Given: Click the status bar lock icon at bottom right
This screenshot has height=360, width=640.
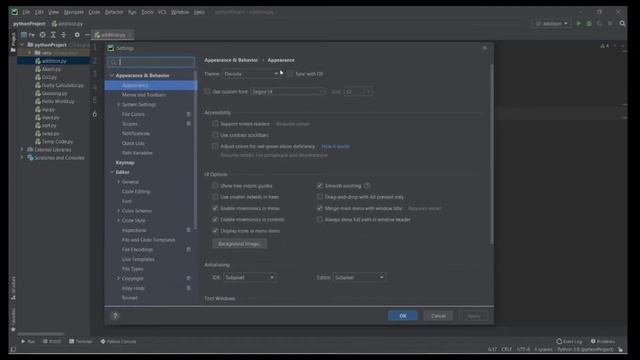Looking at the screenshot, I should pos(620,349).
